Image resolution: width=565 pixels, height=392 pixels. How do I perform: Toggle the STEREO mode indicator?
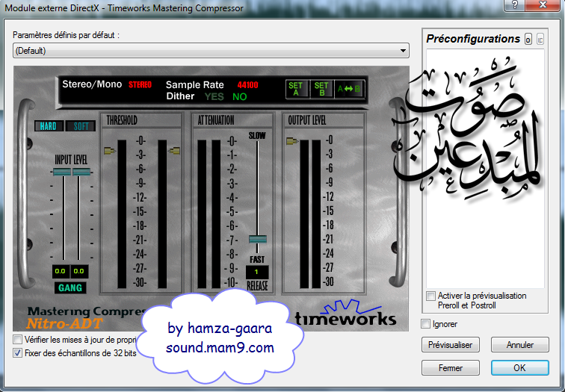[141, 85]
